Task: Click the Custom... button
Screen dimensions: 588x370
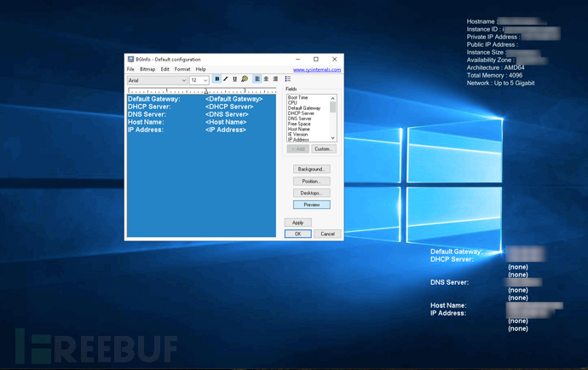Action: tap(323, 149)
